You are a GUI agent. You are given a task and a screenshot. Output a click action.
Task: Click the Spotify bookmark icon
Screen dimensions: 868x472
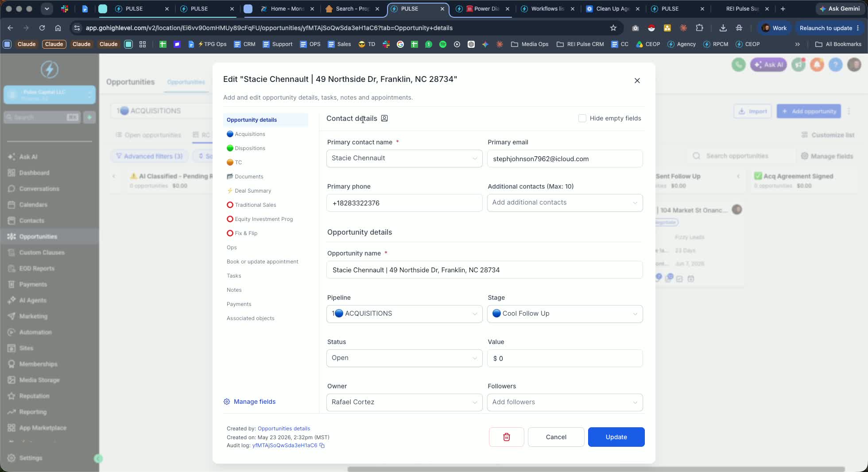(443, 44)
